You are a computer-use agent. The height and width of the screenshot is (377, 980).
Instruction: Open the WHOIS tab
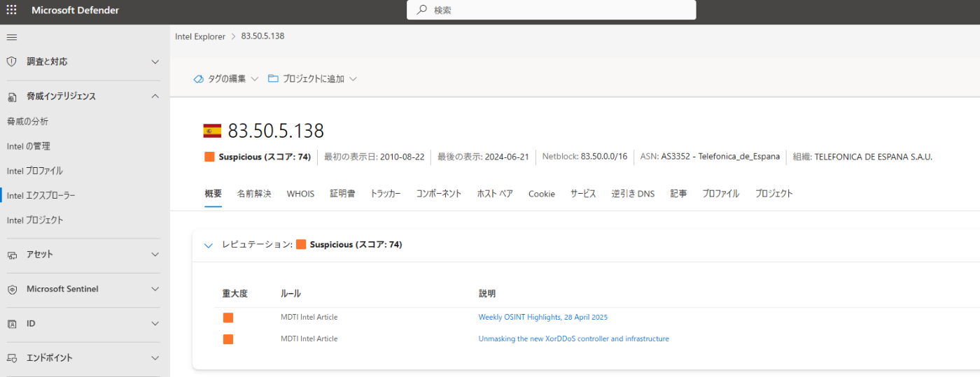[300, 194]
